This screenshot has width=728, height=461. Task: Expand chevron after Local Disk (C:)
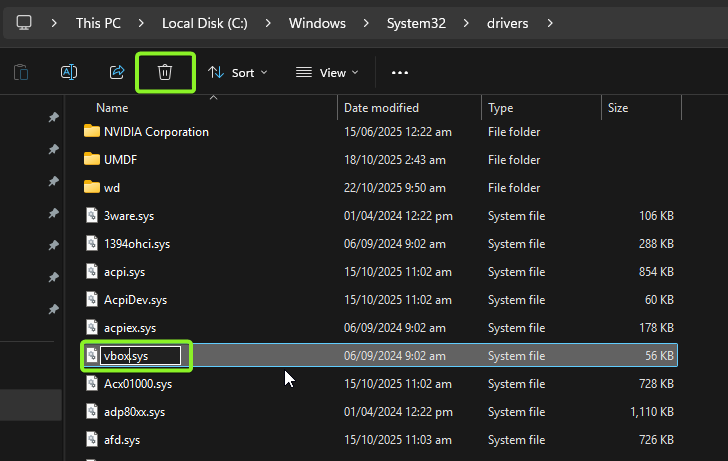click(x=269, y=22)
